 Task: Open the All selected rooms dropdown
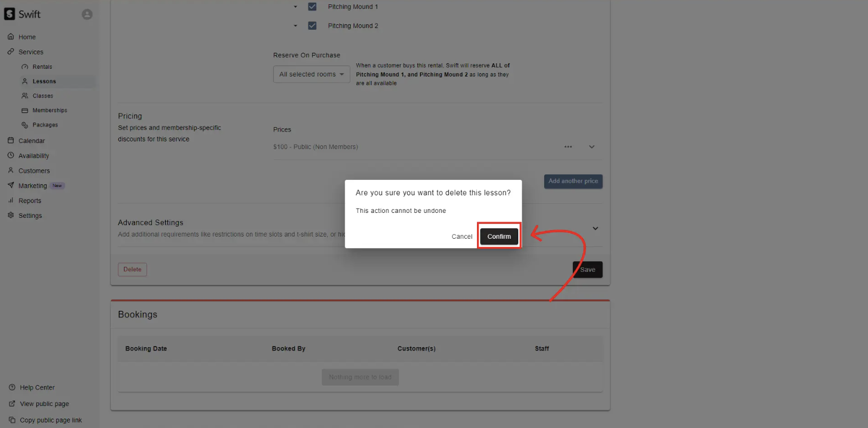pyautogui.click(x=312, y=74)
